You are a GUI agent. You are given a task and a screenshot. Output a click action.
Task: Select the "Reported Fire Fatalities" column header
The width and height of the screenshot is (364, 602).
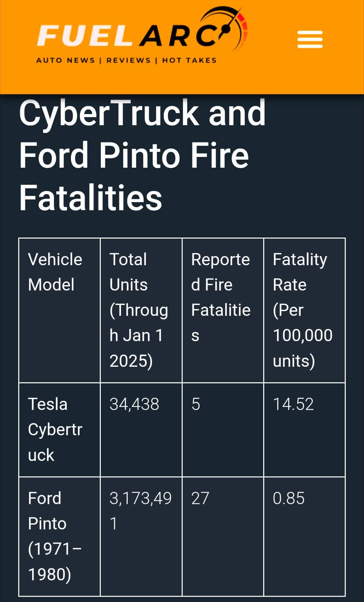(x=221, y=297)
